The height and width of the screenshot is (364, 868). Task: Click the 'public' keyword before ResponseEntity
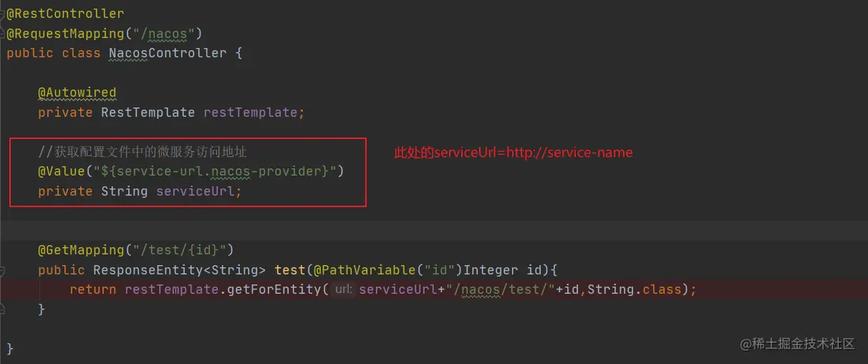pos(62,270)
